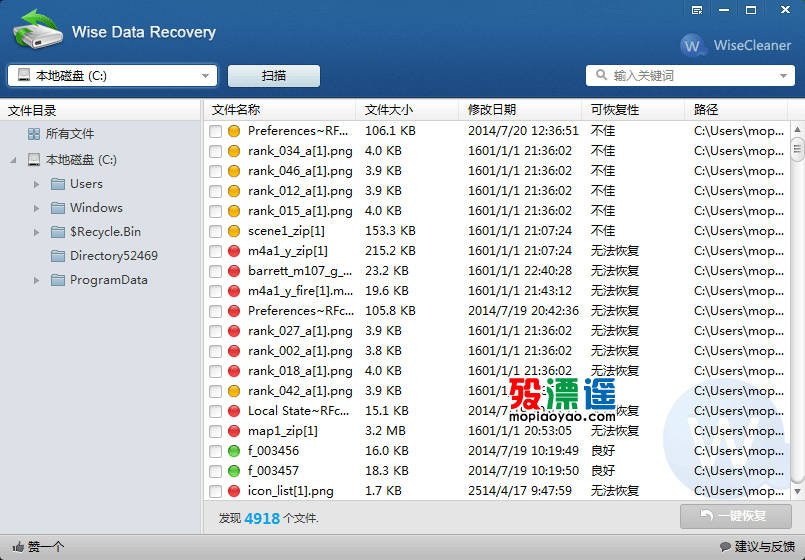Click orange status dot for rank_042_a[1].png
The height and width of the screenshot is (560, 805).
[x=234, y=391]
